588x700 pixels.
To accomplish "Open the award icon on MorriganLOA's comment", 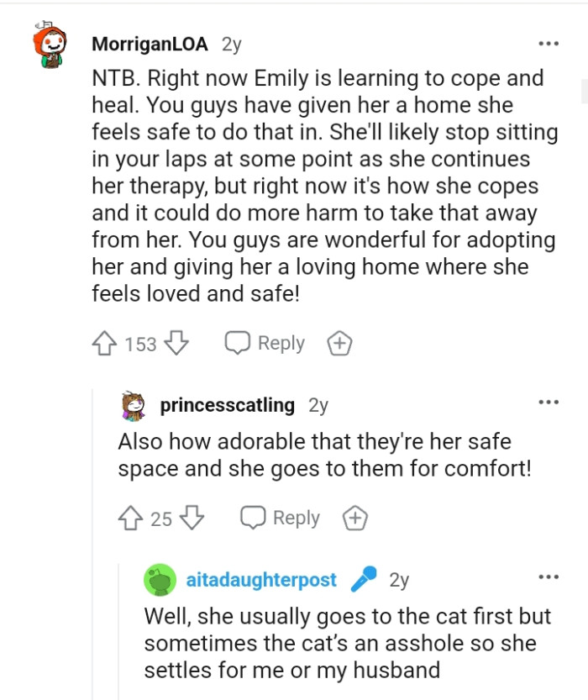I will pos(339,343).
